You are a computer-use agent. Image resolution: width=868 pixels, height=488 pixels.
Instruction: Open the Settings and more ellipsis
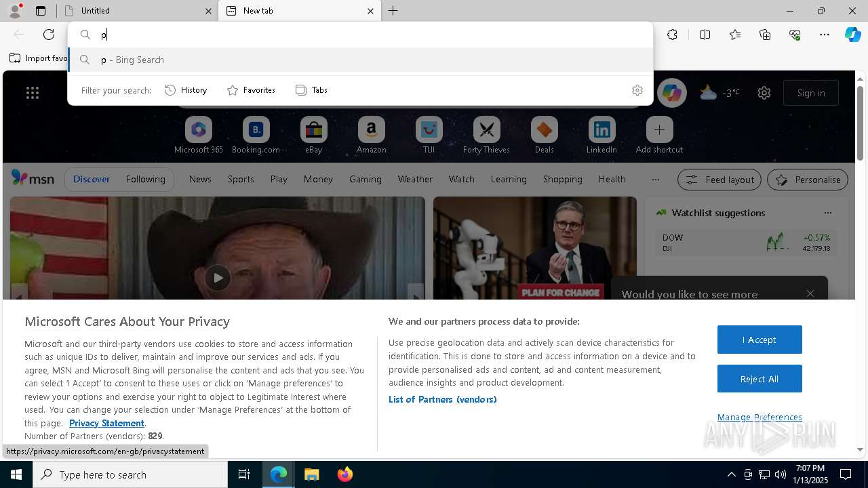coord(825,35)
